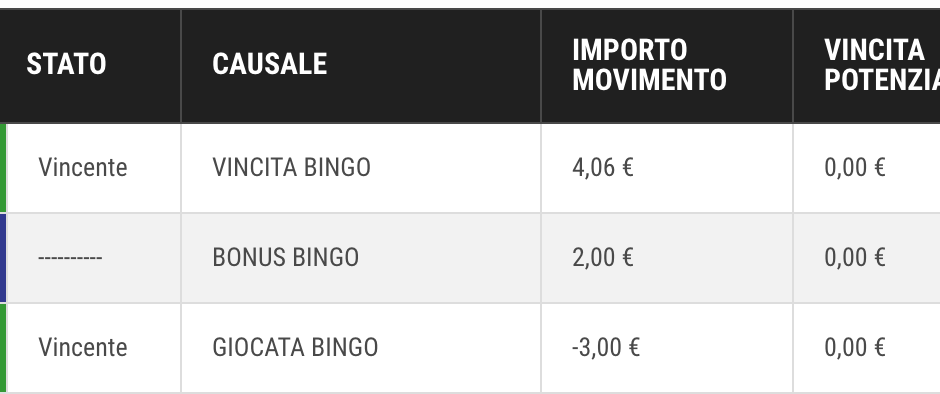Click the CAUSALE column header
This screenshot has width=940, height=394.
pyautogui.click(x=269, y=64)
